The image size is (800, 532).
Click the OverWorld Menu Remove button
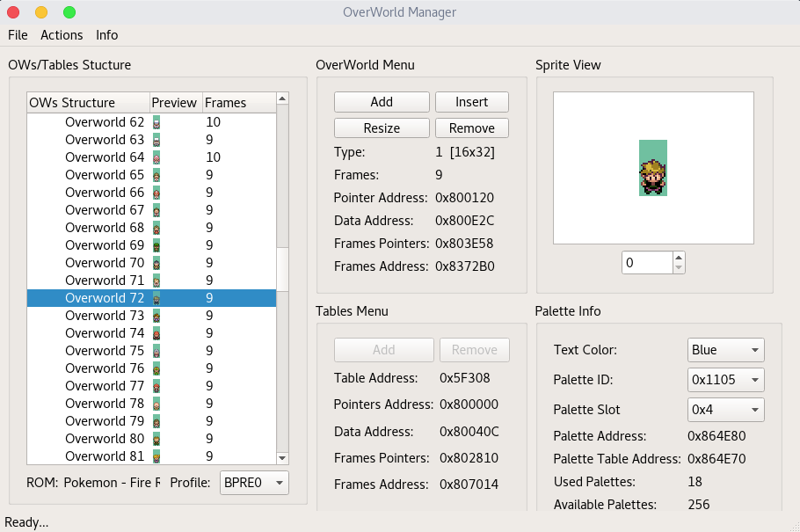[x=472, y=128]
